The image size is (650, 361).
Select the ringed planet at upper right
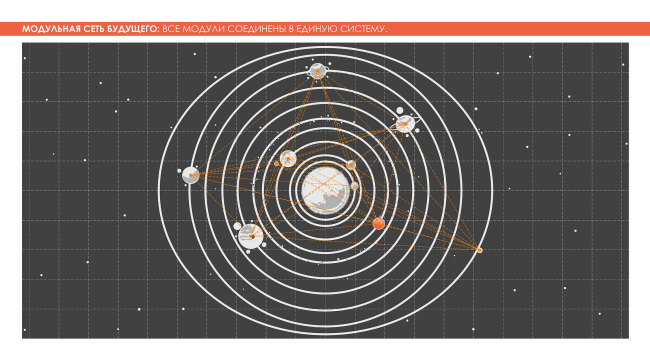coord(405,124)
